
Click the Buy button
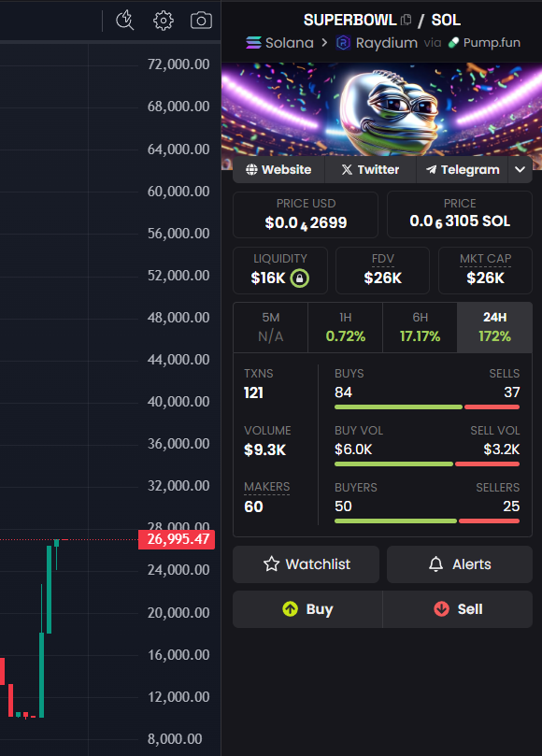point(307,609)
